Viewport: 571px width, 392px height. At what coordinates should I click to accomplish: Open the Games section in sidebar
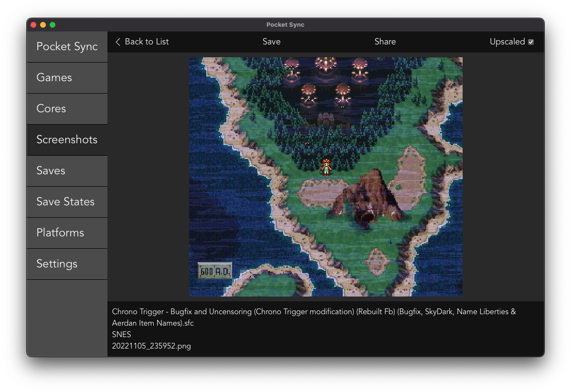[67, 78]
